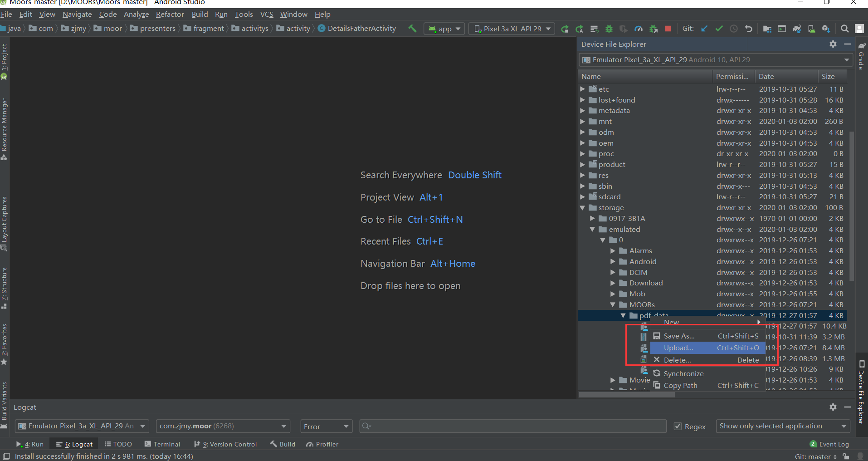Open Project Structure from toolbar
868x461 pixels.
tap(767, 29)
